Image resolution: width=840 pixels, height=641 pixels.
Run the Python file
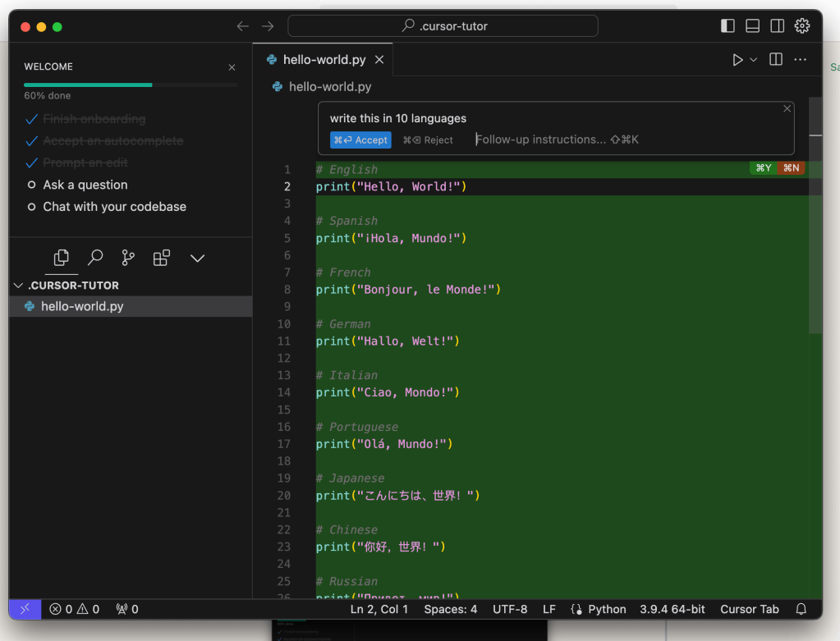click(737, 59)
